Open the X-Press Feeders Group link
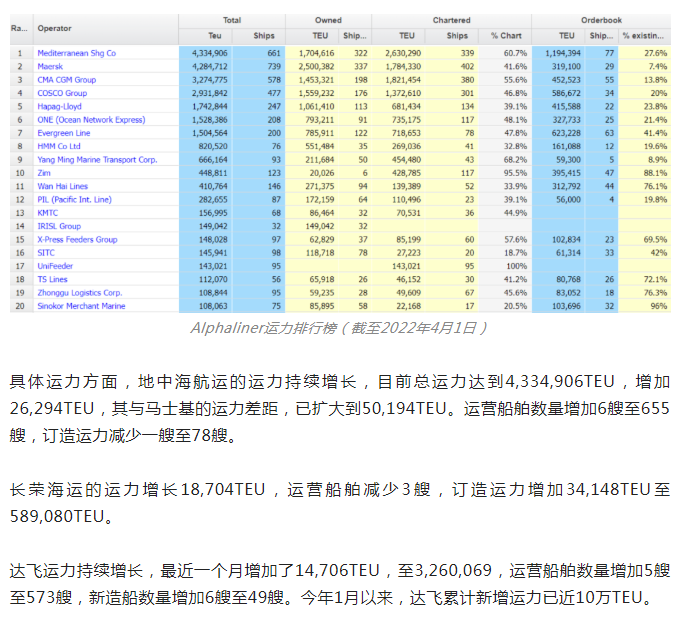This screenshot has height=619, width=679. (77, 240)
